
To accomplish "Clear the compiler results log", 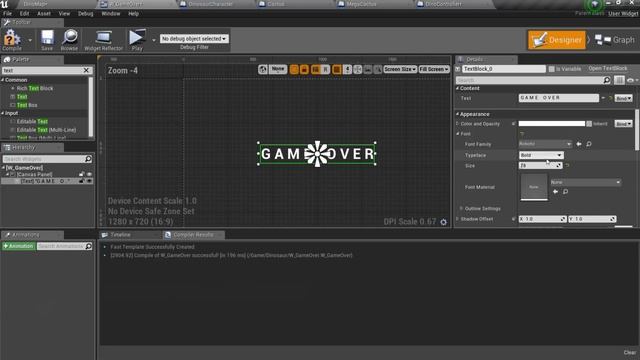I will tap(630, 352).
